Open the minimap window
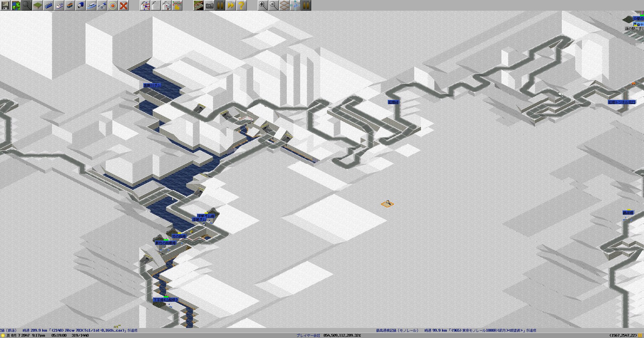 [x=16, y=5]
